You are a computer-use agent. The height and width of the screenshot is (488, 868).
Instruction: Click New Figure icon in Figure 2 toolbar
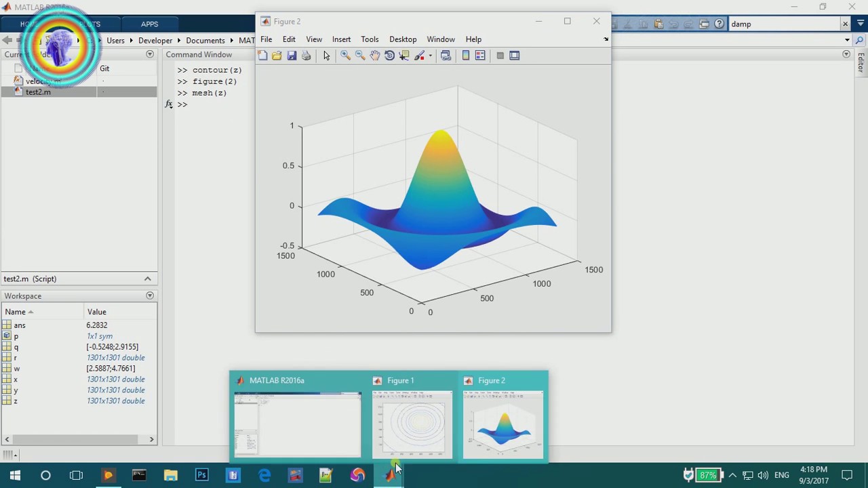pos(262,56)
